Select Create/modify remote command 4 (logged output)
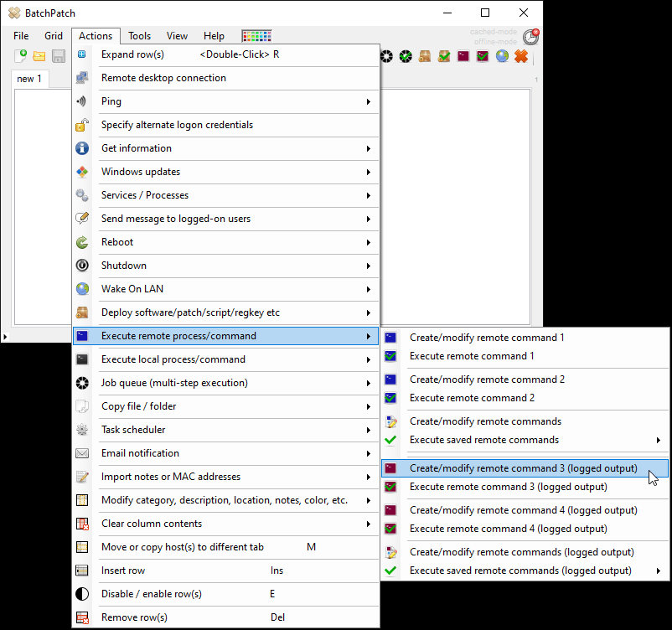 (x=525, y=510)
